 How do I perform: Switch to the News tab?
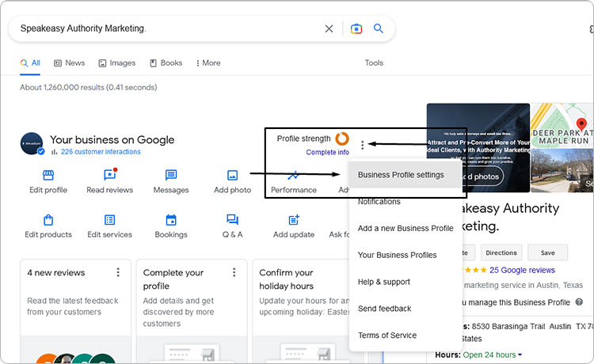(x=70, y=63)
